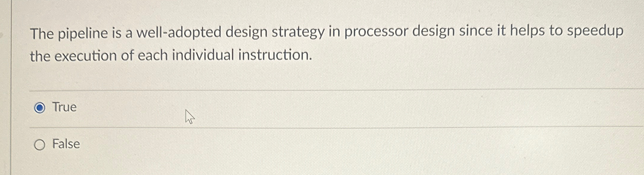Click the True answer option
Viewport: 644px width, 175px height.
pyautogui.click(x=64, y=108)
